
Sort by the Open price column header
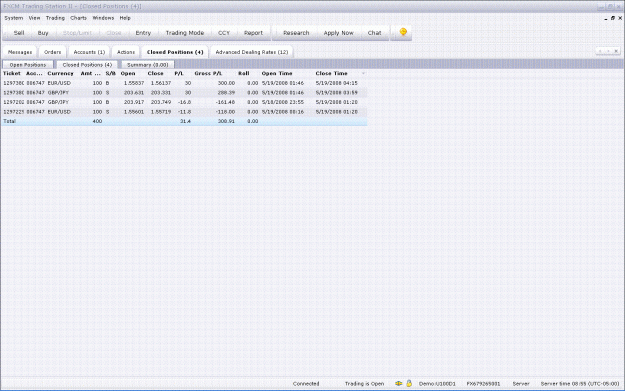(128, 73)
